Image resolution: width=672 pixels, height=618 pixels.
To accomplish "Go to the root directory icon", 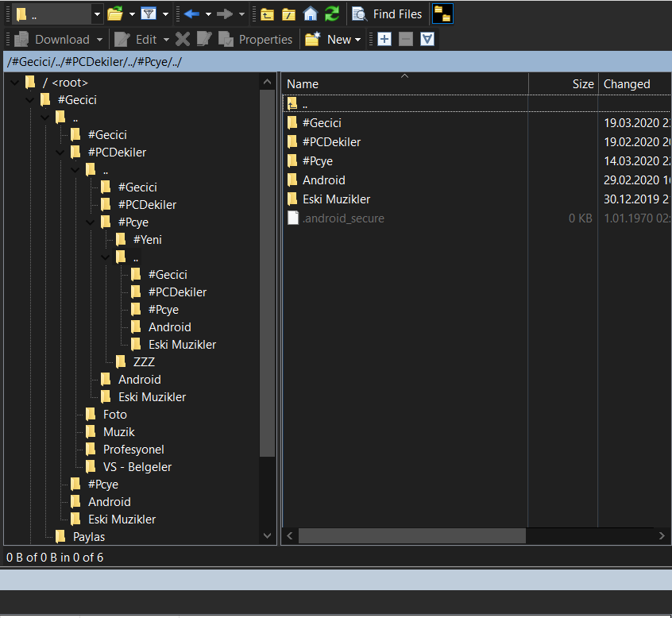I will coord(289,14).
